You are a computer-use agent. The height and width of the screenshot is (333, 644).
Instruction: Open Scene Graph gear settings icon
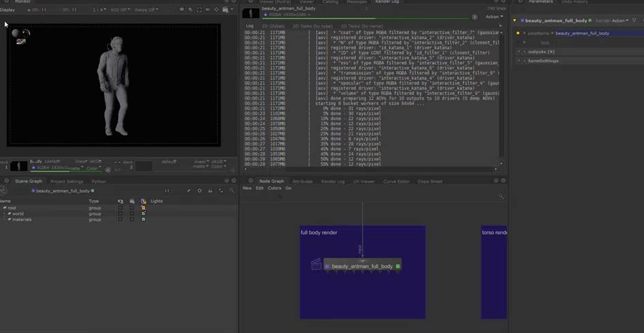pos(199,191)
